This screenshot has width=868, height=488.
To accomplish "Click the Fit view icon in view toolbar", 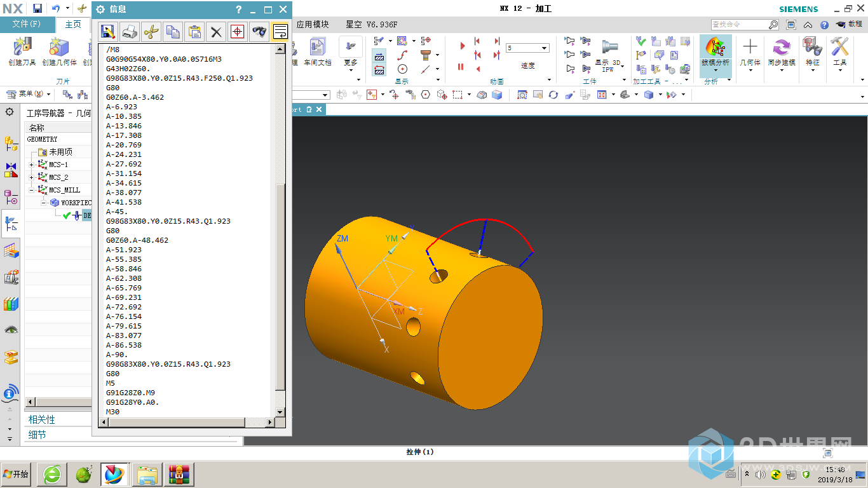I will (522, 95).
